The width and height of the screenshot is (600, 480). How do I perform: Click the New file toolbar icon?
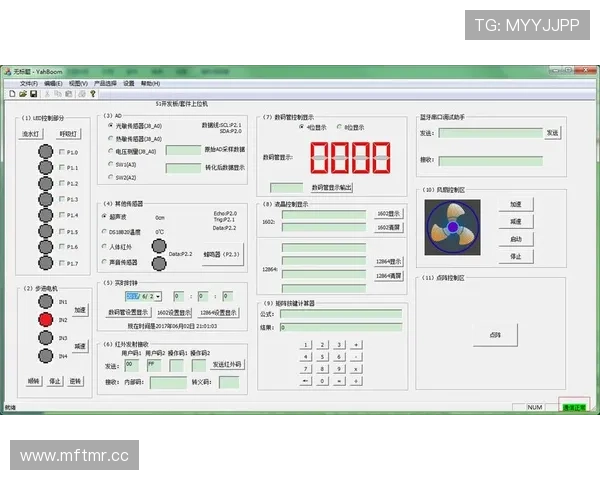11,93
